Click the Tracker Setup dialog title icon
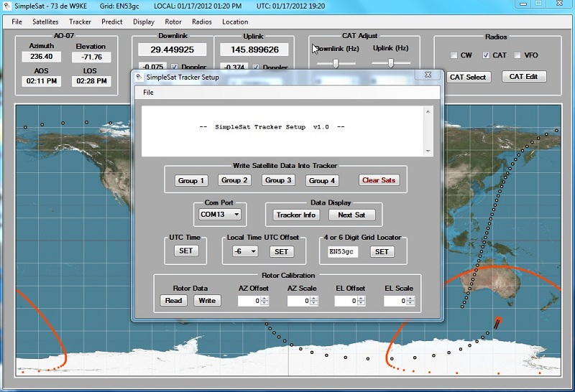 pyautogui.click(x=139, y=78)
